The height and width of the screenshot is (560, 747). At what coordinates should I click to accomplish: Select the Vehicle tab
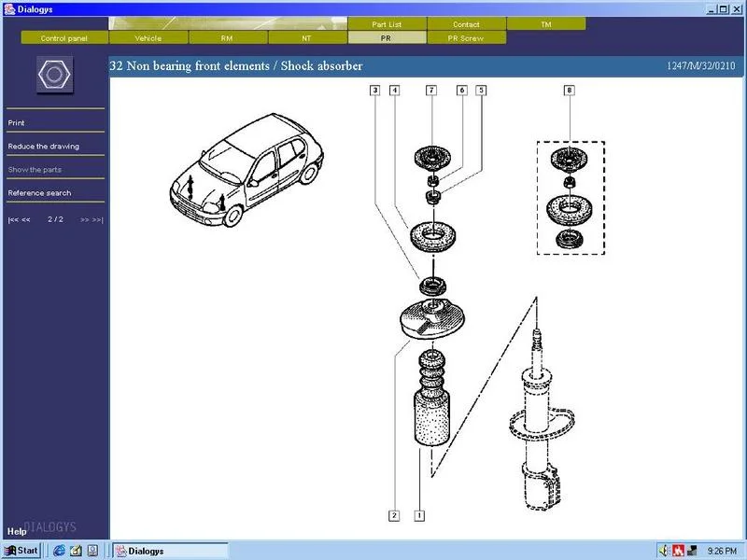(x=148, y=38)
